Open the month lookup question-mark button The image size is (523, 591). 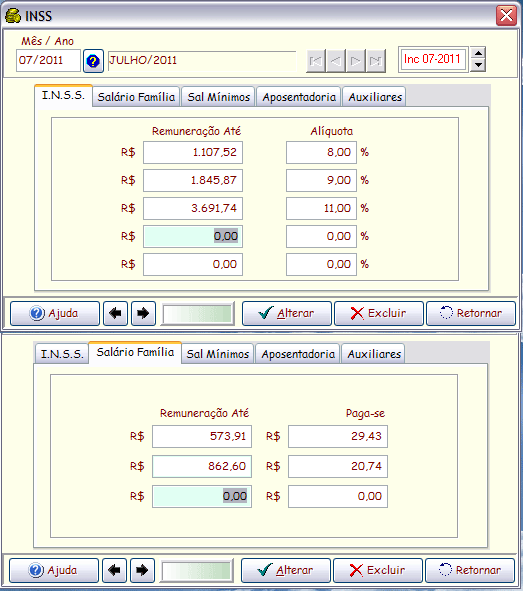(x=93, y=61)
